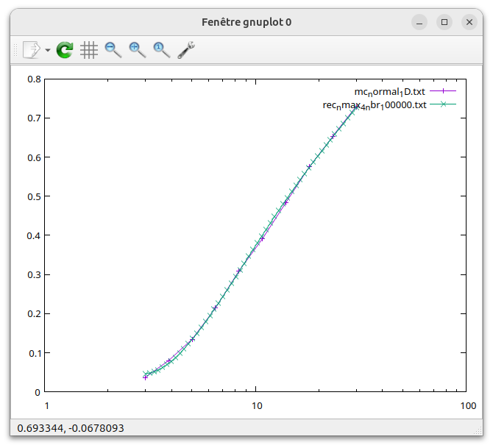Click the green replot refresh icon
This screenshot has height=448, width=493.
65,50
